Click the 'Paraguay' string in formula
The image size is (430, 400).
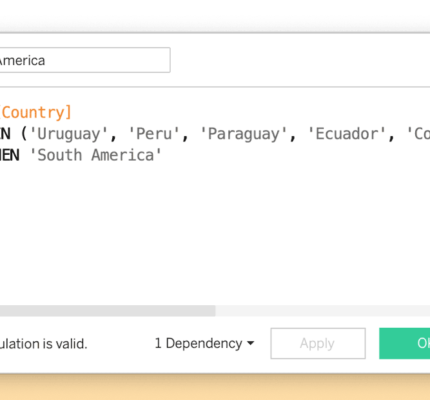243,134
